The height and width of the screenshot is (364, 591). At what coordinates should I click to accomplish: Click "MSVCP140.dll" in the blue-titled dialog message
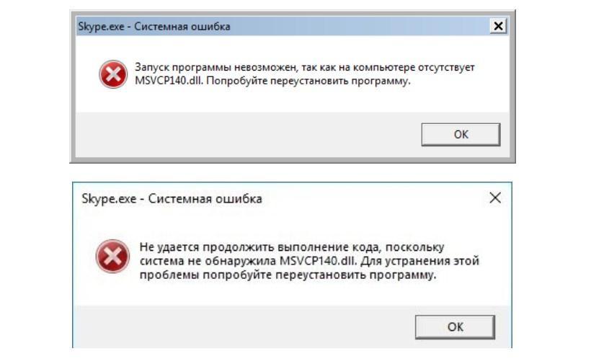[169, 81]
